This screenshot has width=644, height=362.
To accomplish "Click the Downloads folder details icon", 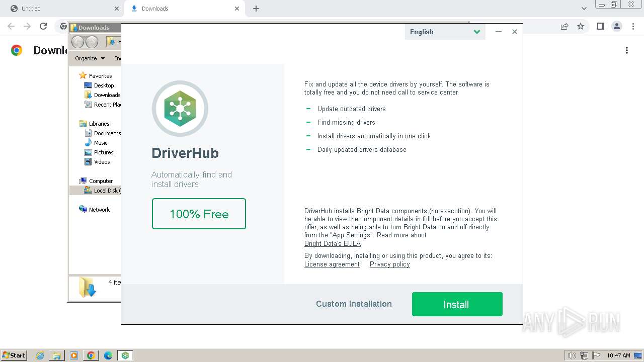I will tap(87, 287).
